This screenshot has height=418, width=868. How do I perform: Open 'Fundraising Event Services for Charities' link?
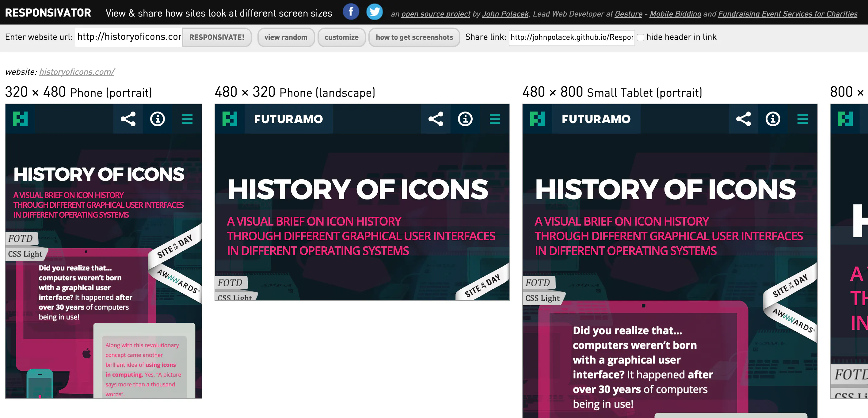(787, 14)
